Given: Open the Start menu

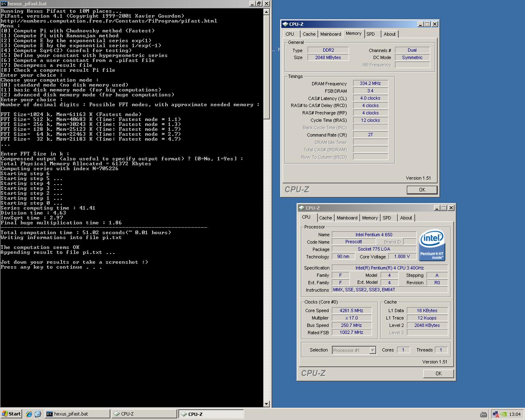Looking at the screenshot, I should [x=11, y=414].
